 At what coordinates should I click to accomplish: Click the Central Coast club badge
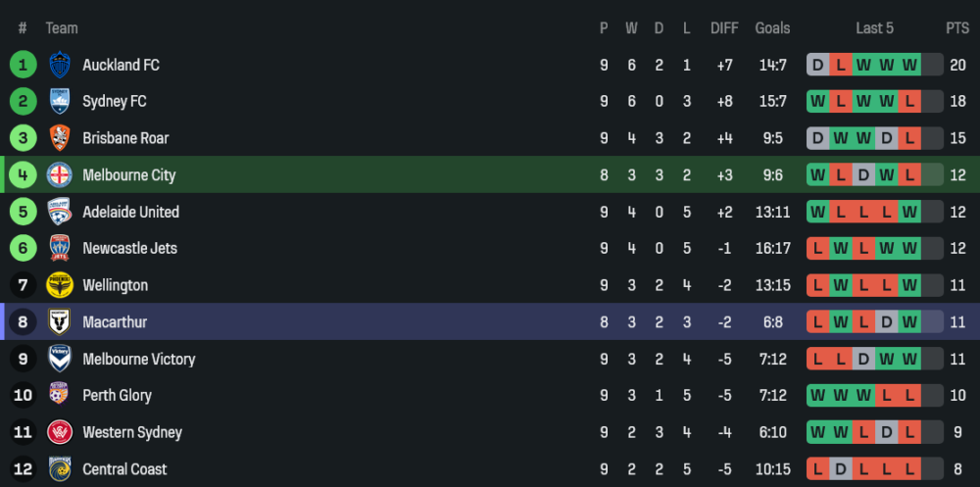(x=61, y=469)
